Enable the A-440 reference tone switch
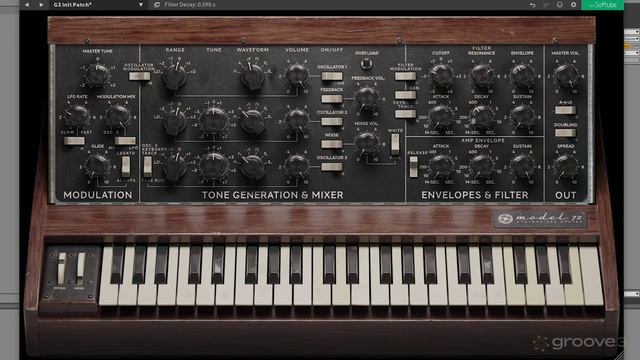Viewport: 640px width, 360px height. click(565, 110)
